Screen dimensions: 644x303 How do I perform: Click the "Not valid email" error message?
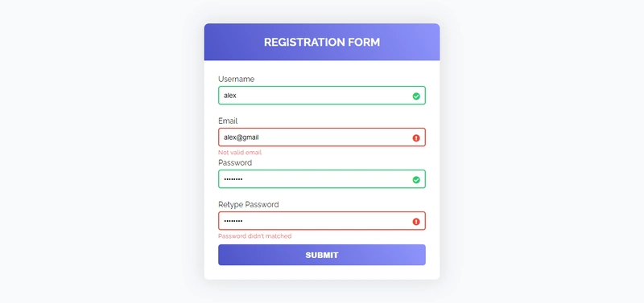pos(240,153)
